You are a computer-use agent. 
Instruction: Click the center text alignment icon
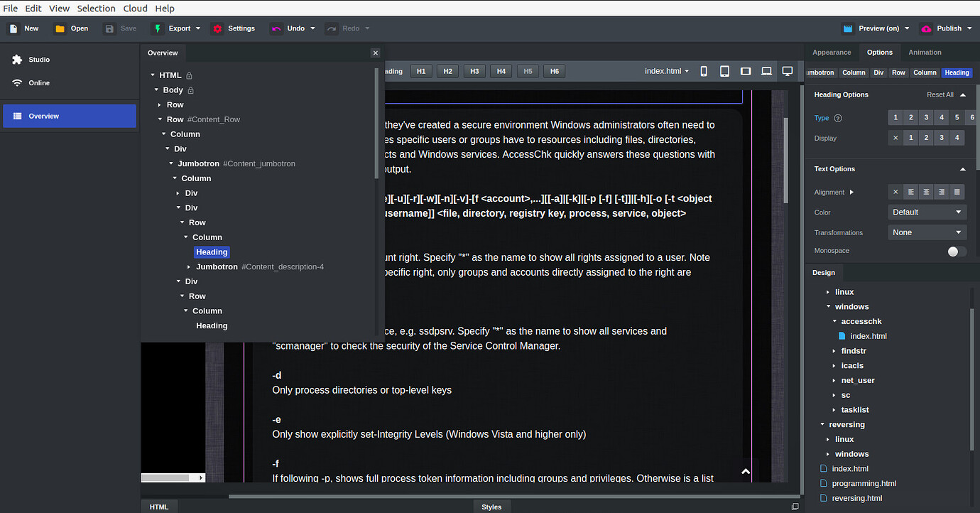pyautogui.click(x=926, y=192)
